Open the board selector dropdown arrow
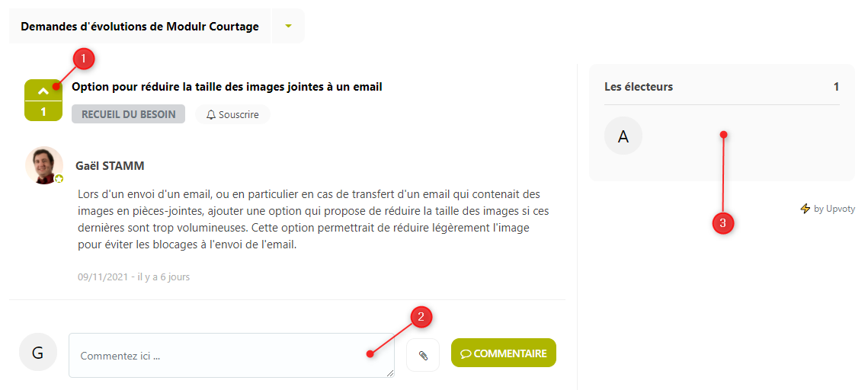The width and height of the screenshot is (868, 390). tap(288, 27)
